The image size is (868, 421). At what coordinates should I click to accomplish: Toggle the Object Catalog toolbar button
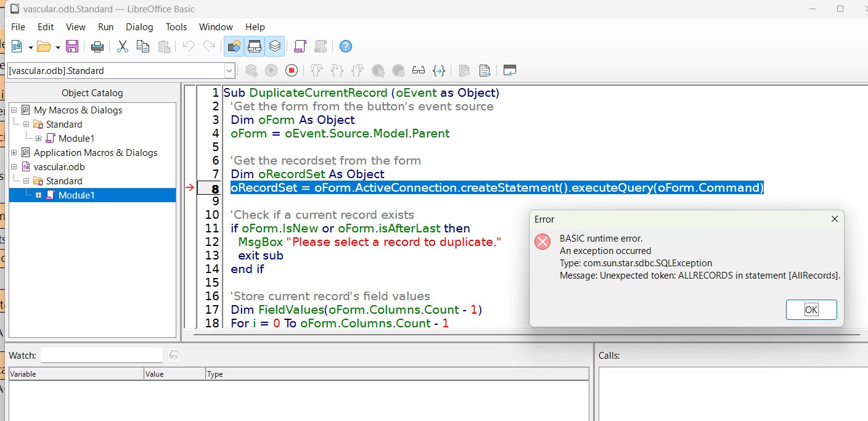[234, 46]
